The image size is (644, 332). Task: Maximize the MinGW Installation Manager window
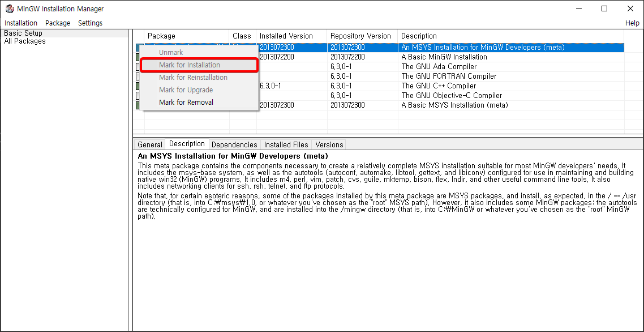point(604,8)
